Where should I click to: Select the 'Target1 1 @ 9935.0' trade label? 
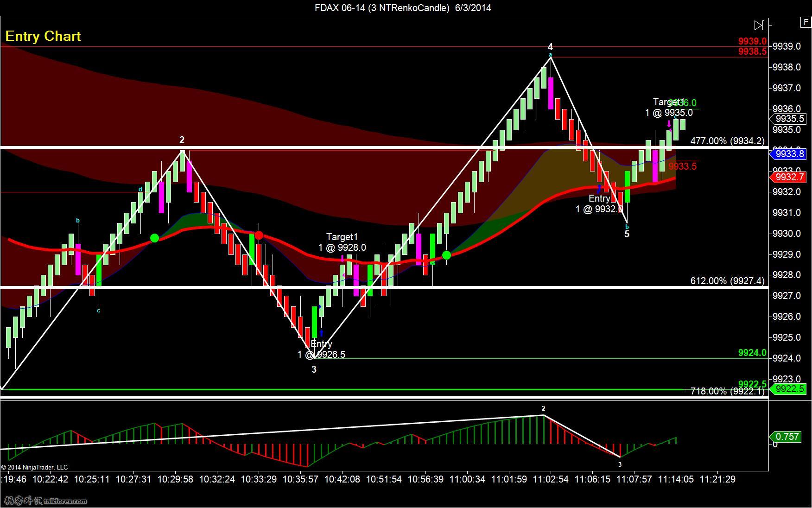pyautogui.click(x=669, y=108)
